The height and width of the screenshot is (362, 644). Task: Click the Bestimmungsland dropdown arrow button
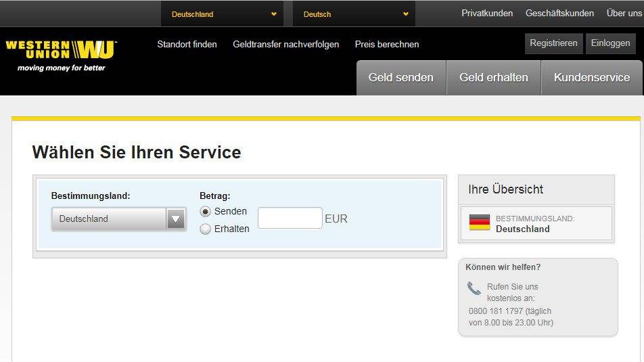pyautogui.click(x=176, y=219)
